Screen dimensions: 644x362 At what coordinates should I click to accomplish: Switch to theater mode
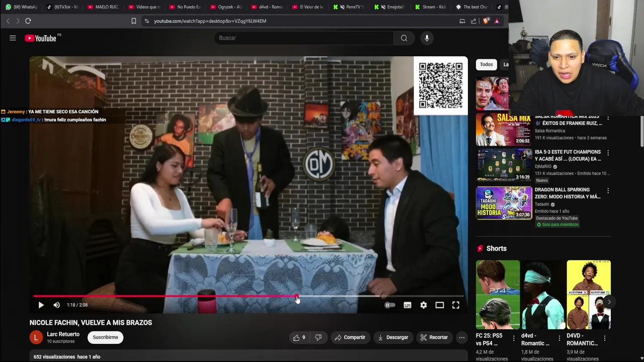[440, 305]
